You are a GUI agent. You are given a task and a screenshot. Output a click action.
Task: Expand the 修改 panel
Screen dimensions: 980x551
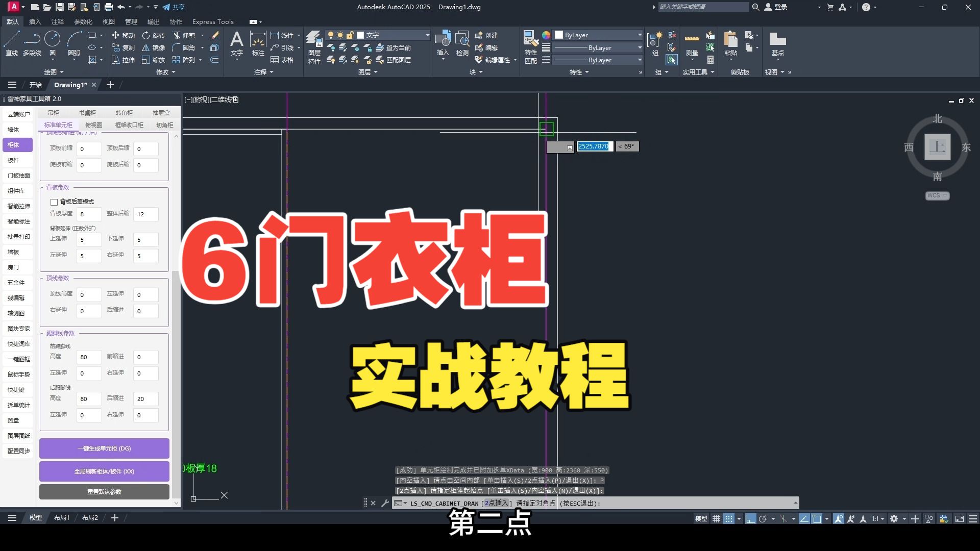point(165,72)
